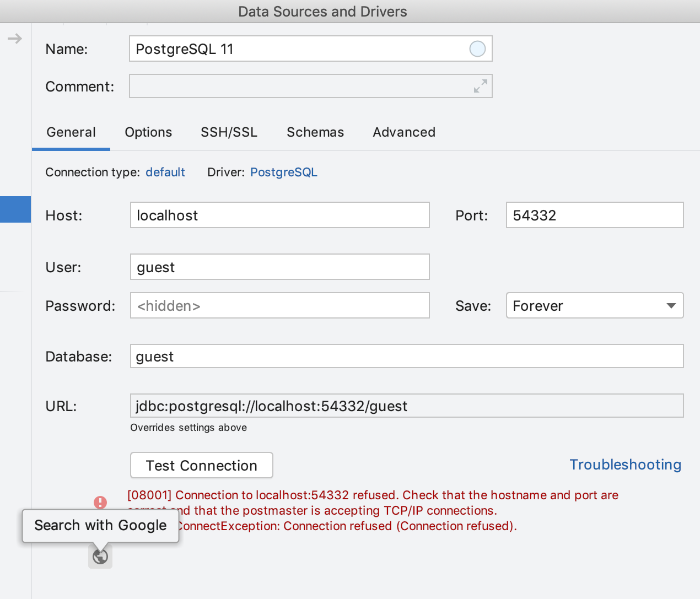This screenshot has height=599, width=700.
Task: Click the JDBC URL text field
Action: pos(406,406)
